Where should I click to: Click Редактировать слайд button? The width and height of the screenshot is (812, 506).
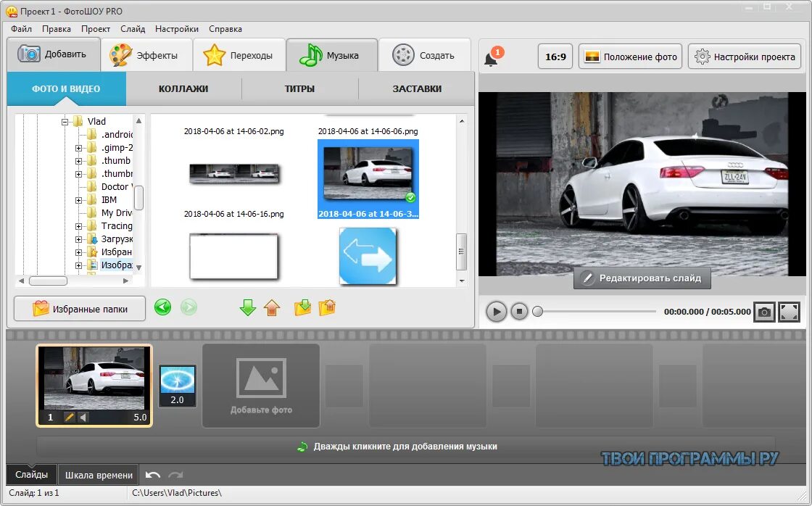[642, 278]
